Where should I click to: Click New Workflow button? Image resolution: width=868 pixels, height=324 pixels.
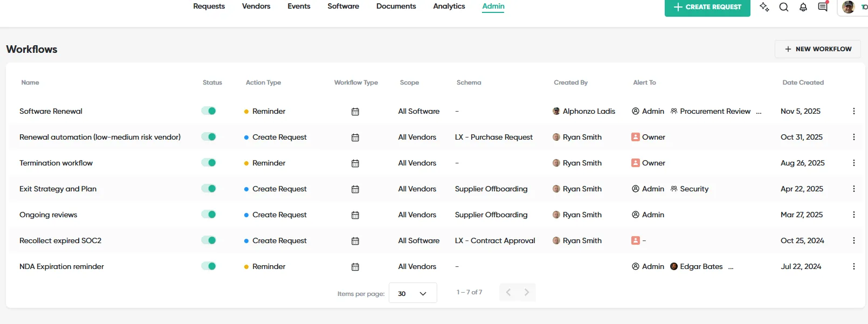click(x=818, y=49)
